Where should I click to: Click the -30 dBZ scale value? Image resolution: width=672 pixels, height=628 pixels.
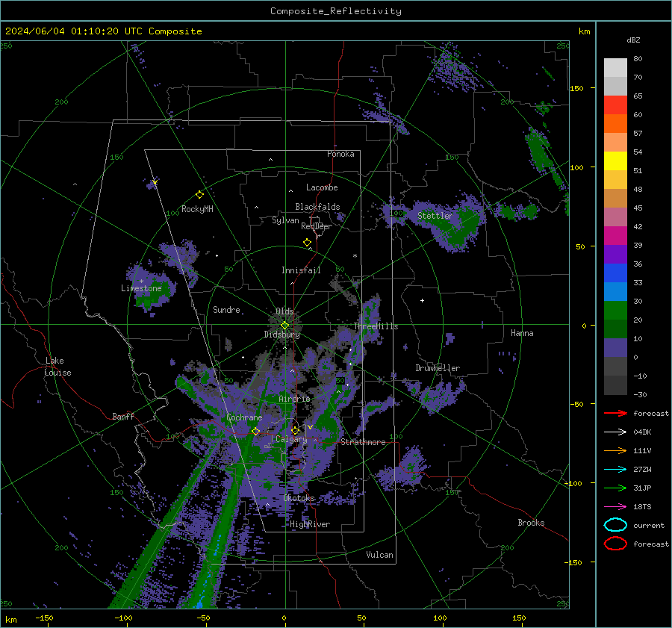(640, 394)
